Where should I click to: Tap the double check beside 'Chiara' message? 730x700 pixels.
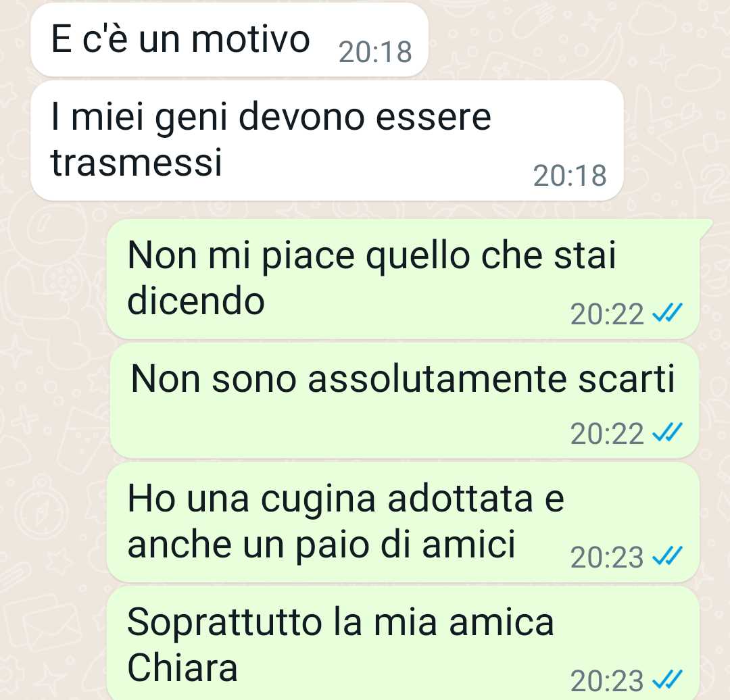click(x=667, y=680)
